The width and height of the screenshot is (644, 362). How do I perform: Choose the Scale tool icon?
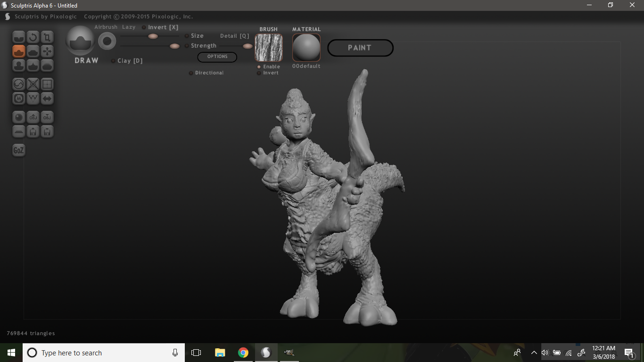click(47, 37)
